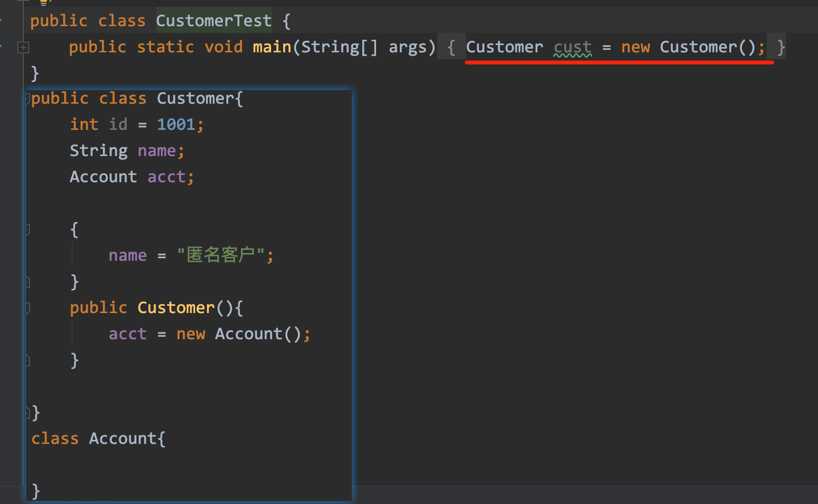This screenshot has width=818, height=504.
Task: Click the main method name
Action: (x=272, y=47)
